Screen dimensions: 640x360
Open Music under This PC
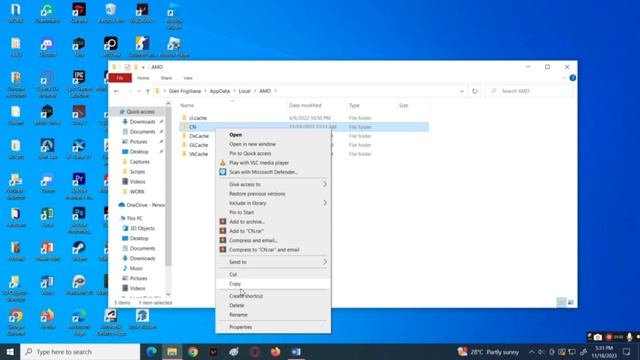click(136, 269)
